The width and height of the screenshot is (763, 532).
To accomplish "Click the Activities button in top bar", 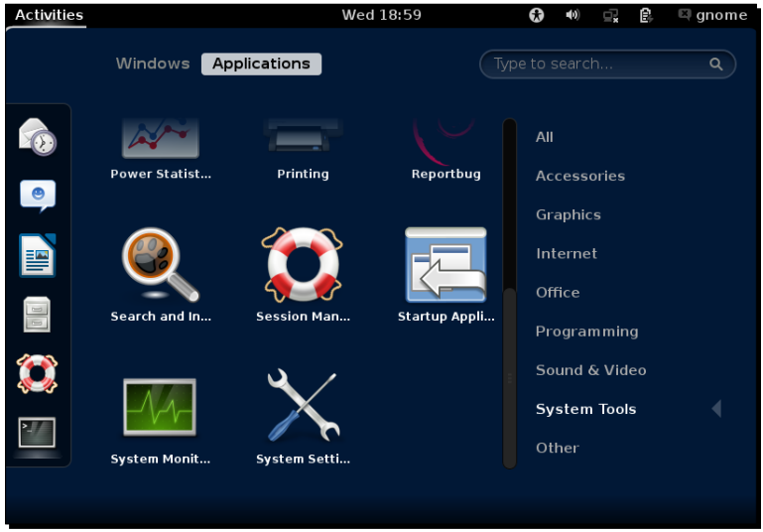I will [49, 15].
